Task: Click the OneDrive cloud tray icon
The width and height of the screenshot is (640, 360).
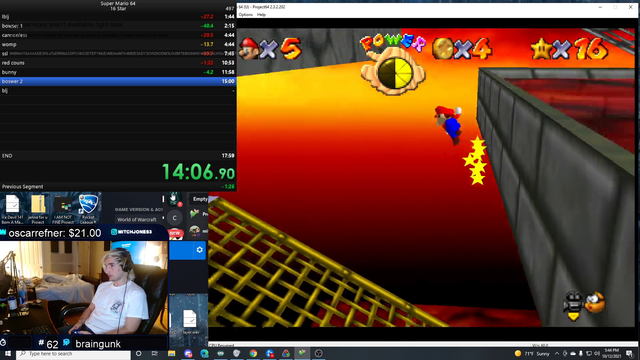Action: (573, 353)
